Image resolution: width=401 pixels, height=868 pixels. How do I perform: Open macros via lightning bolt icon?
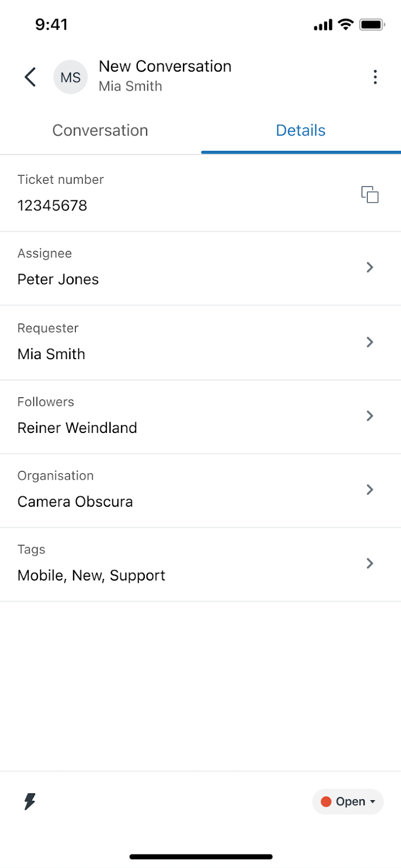tap(30, 801)
